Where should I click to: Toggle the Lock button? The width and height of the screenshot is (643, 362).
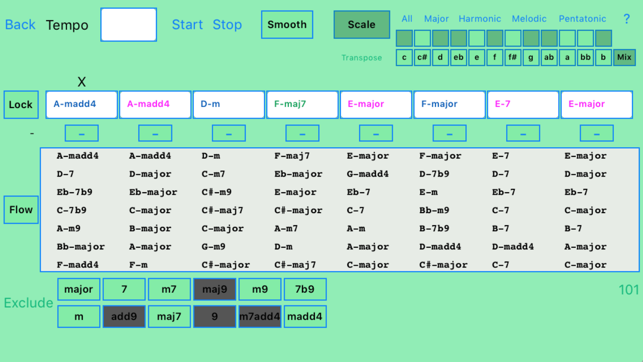coord(21,105)
